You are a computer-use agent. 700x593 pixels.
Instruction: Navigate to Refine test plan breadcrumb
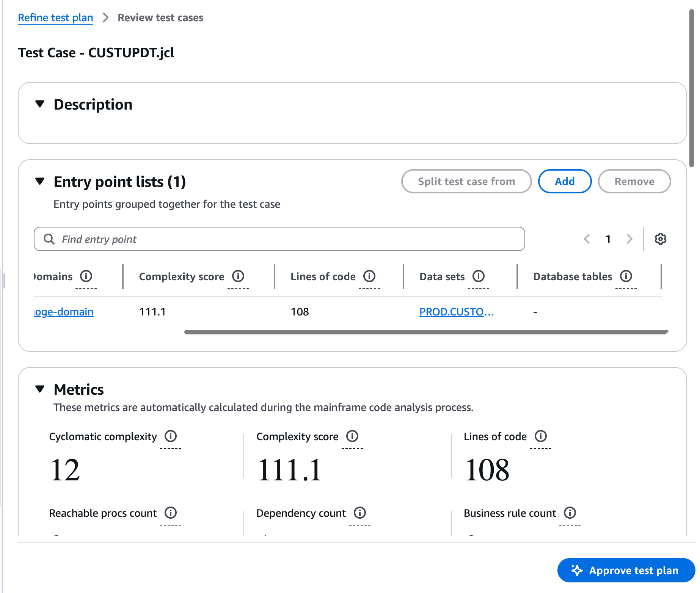(x=55, y=17)
